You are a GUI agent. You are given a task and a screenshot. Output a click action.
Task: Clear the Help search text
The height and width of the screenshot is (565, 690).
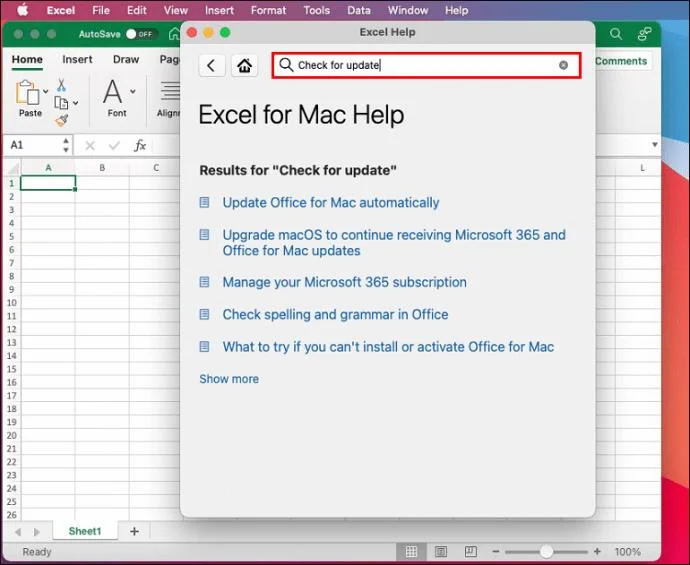563,65
